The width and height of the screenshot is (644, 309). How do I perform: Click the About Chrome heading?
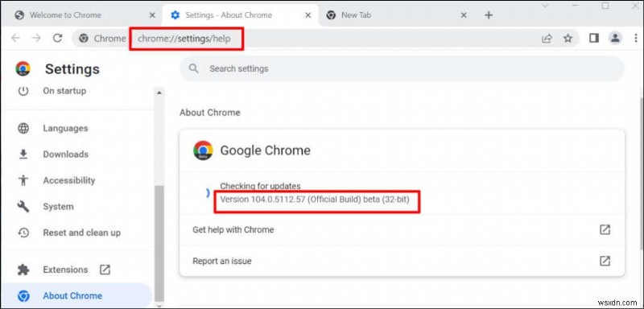click(209, 113)
